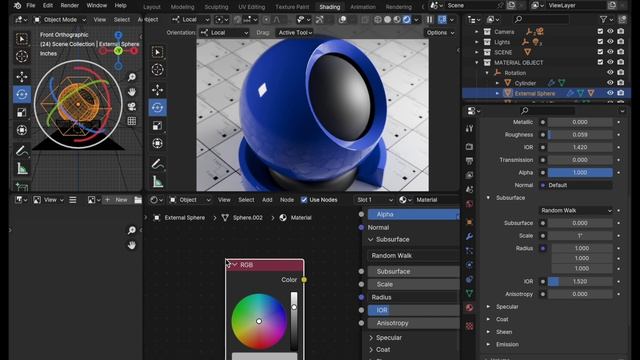This screenshot has height=360, width=640.
Task: Open node editor Node menu
Action: coord(287,200)
